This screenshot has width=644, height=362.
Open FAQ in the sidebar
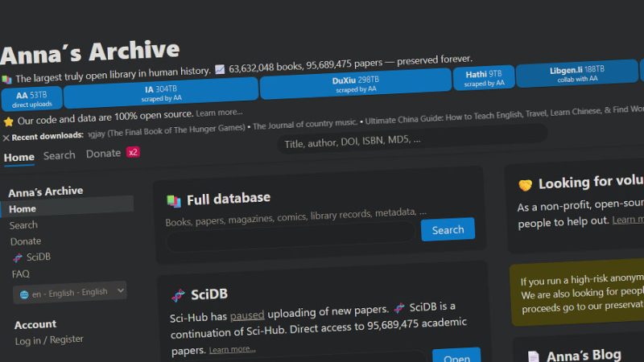coord(21,274)
